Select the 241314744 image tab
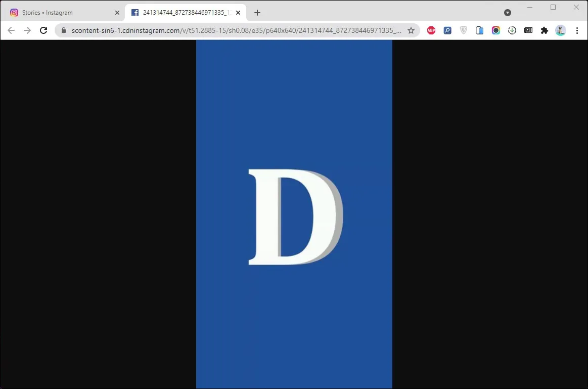The height and width of the screenshot is (389, 588). 182,13
